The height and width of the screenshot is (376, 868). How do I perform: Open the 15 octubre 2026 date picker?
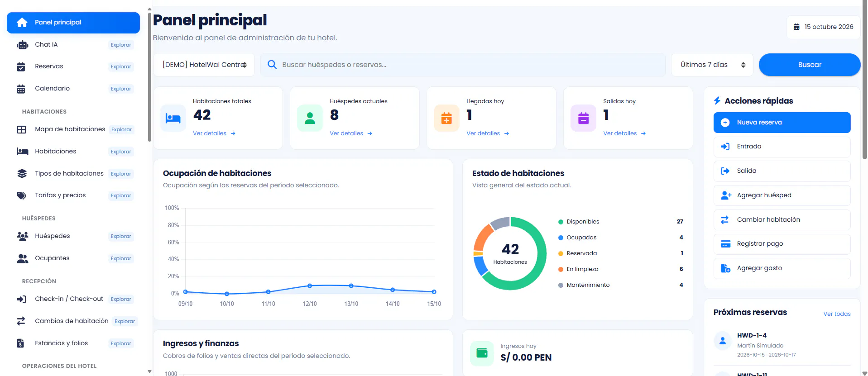824,27
